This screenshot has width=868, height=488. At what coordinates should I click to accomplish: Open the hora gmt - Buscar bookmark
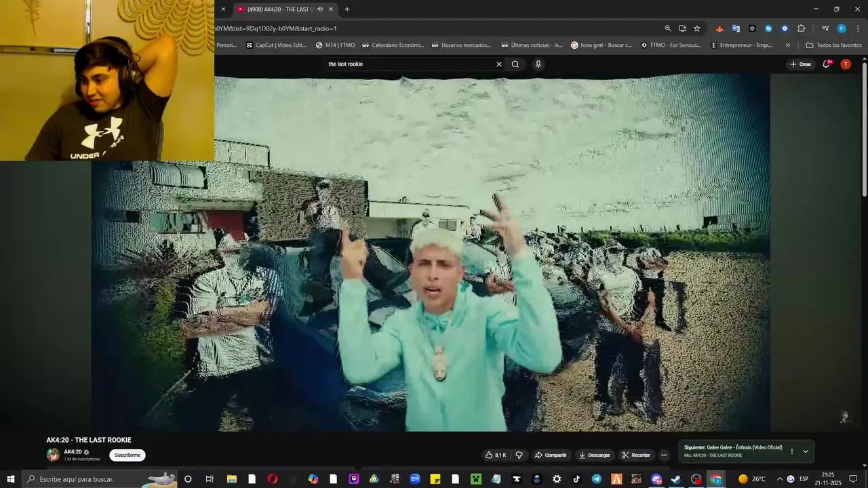601,45
